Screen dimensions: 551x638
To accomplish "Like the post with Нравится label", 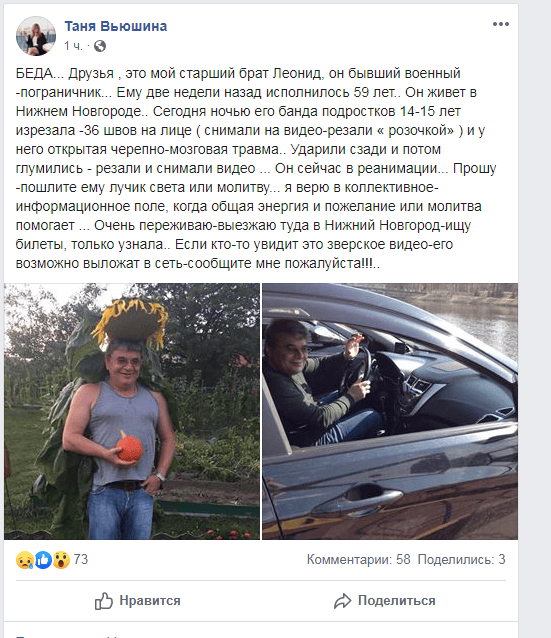I will click(150, 601).
